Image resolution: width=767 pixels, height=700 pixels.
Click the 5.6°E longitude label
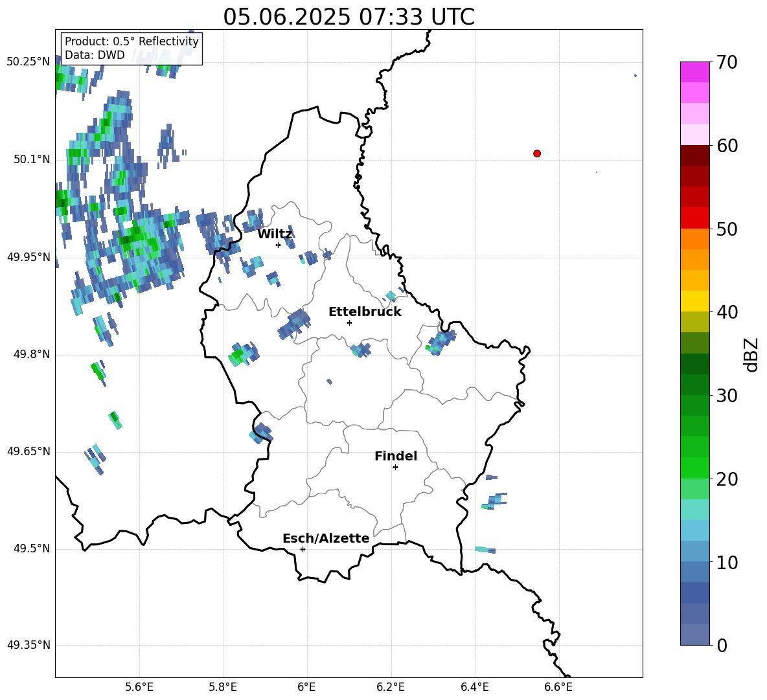click(139, 687)
